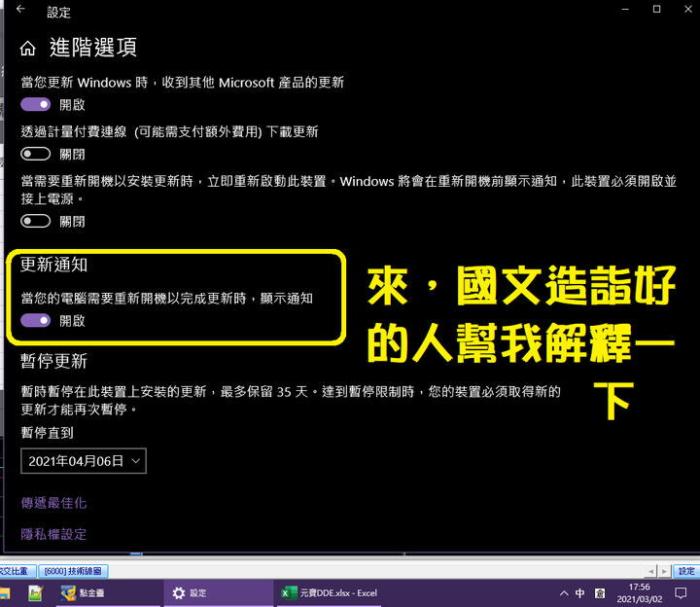Screen dimensions: 700x607
Task: Go back using the arrow in Settings
Action: click(20, 9)
